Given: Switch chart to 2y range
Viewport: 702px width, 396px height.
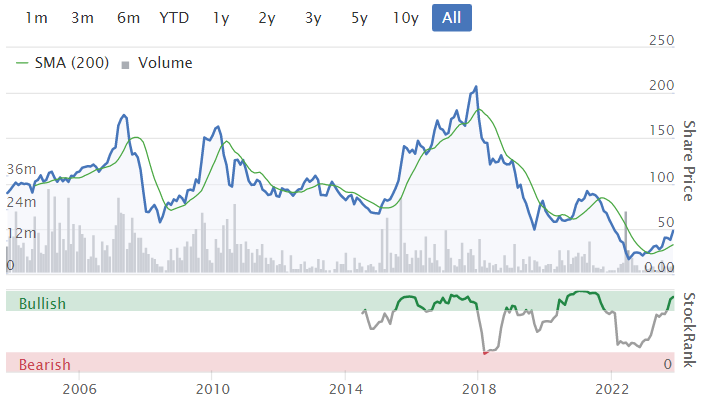Looking at the screenshot, I should point(267,18).
